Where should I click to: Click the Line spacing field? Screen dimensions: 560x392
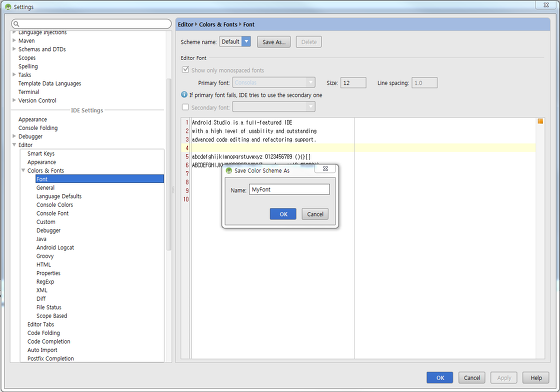coord(425,82)
